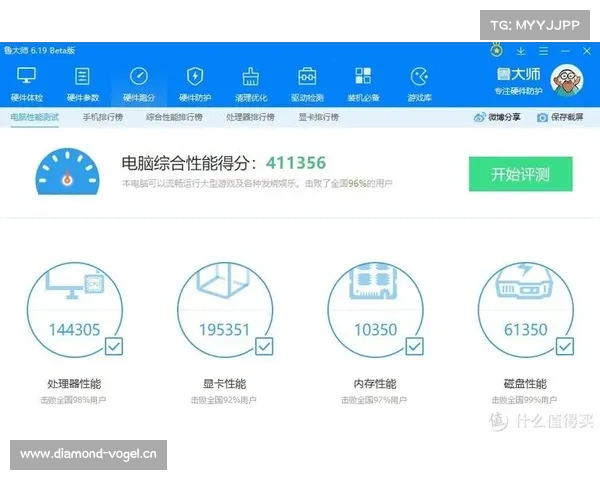Click 显卡性能 label
The width and height of the screenshot is (600, 480).
click(x=225, y=384)
